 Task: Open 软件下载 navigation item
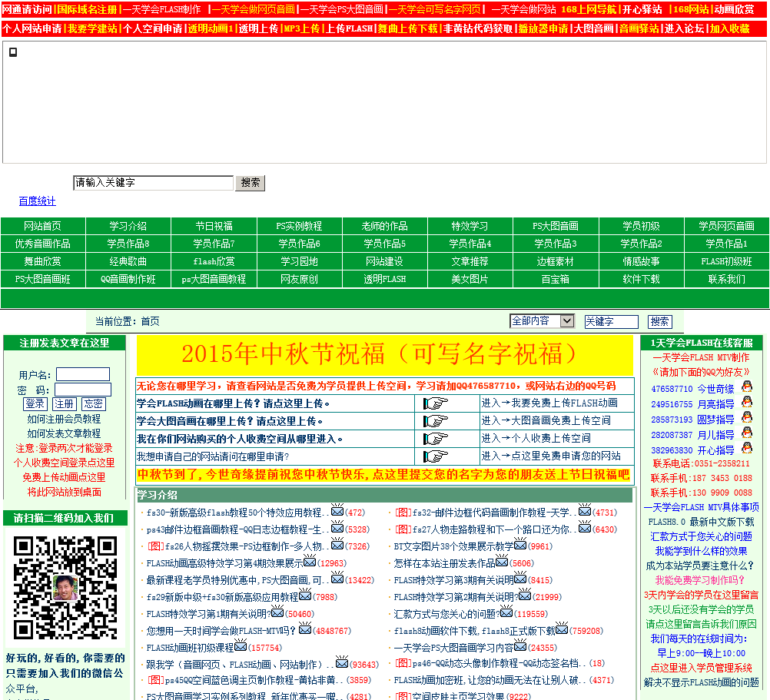642,280
